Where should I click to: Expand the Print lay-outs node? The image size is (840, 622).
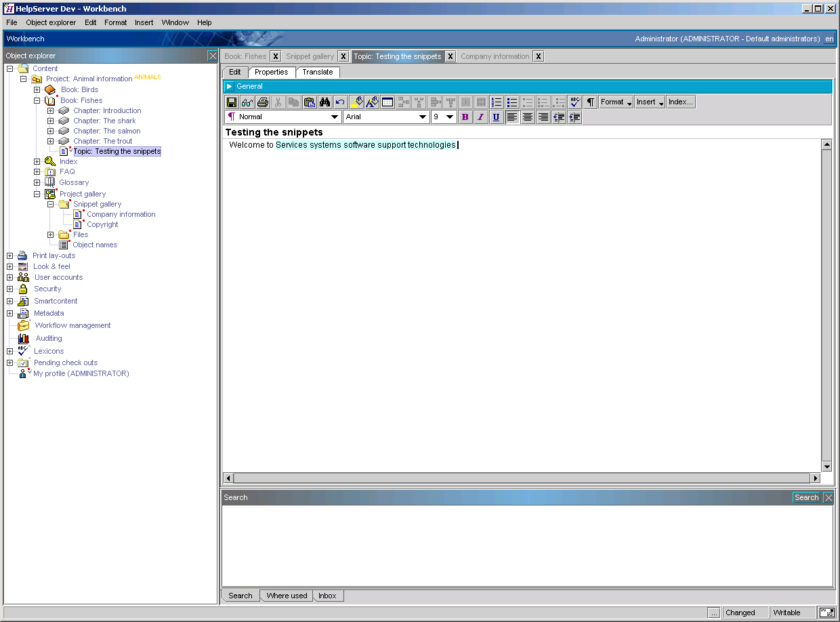coord(10,256)
